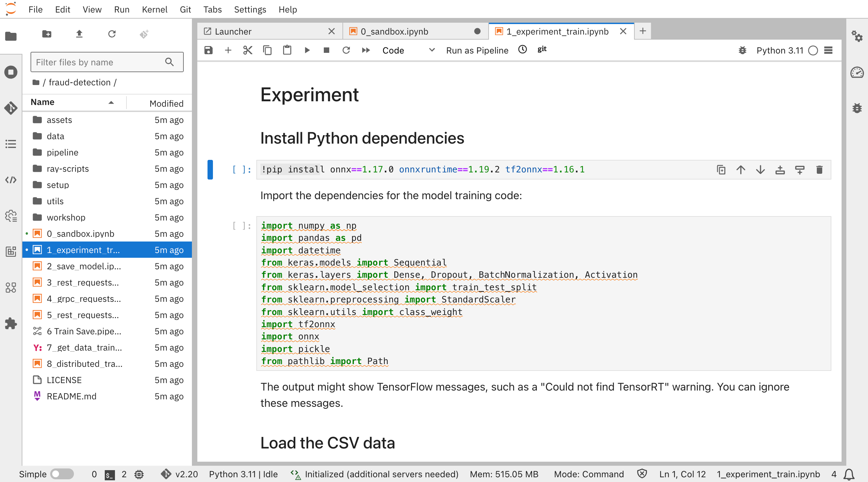868x482 pixels.
Task: Open the 6 Train Save pipeline file
Action: pyautogui.click(x=83, y=331)
